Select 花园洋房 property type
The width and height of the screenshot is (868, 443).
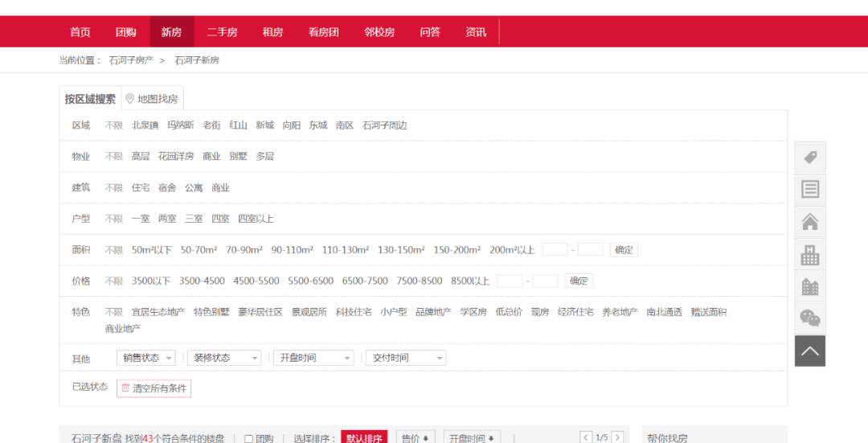(x=176, y=156)
